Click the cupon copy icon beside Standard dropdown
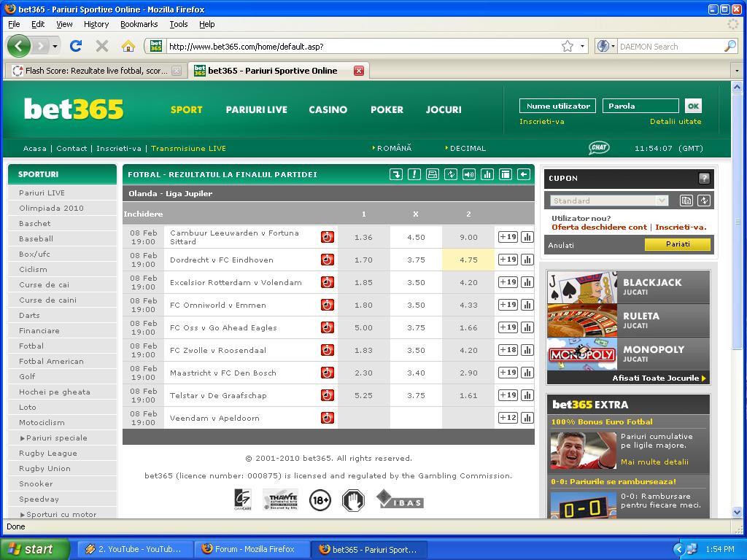The width and height of the screenshot is (747, 560). (x=686, y=201)
